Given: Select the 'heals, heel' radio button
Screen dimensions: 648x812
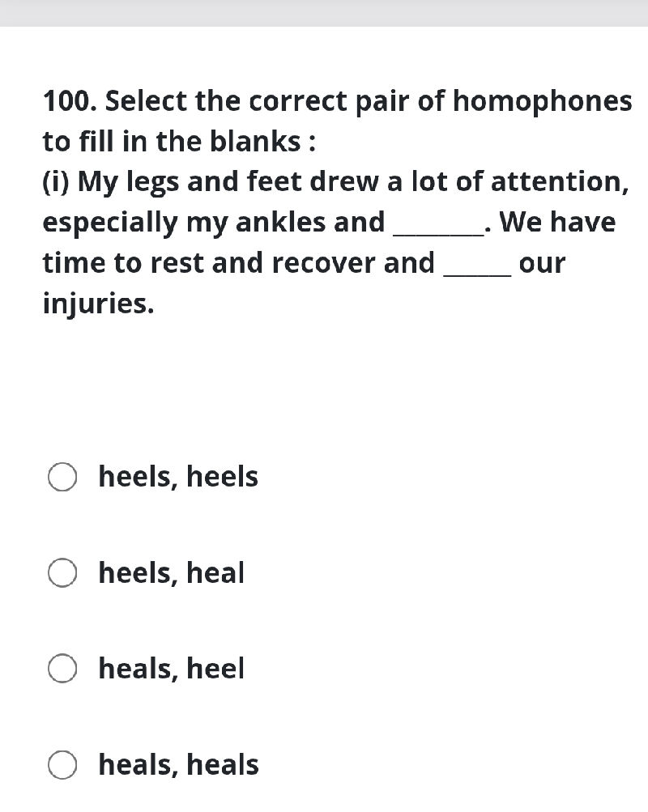Looking at the screenshot, I should pyautogui.click(x=62, y=669).
